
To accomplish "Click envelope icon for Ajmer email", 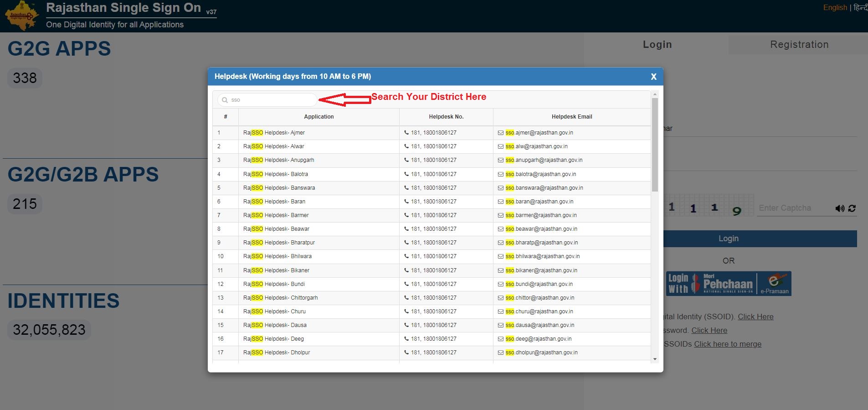I will 501,133.
